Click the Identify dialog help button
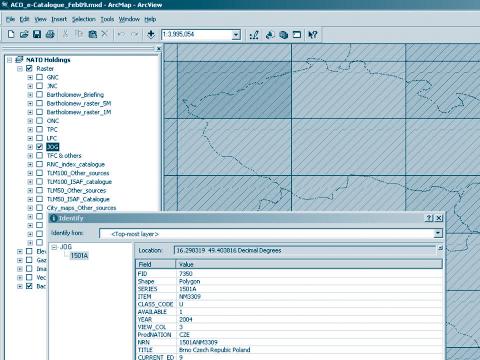Screen dimensions: 480x360 (x=429, y=218)
